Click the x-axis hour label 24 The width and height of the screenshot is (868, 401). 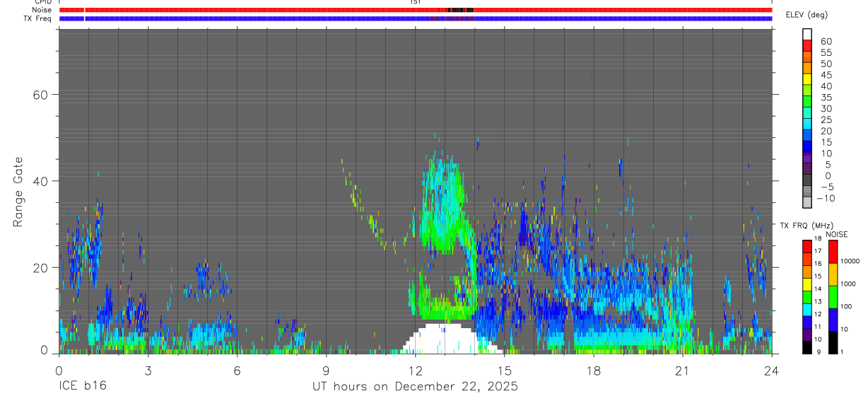click(x=771, y=370)
